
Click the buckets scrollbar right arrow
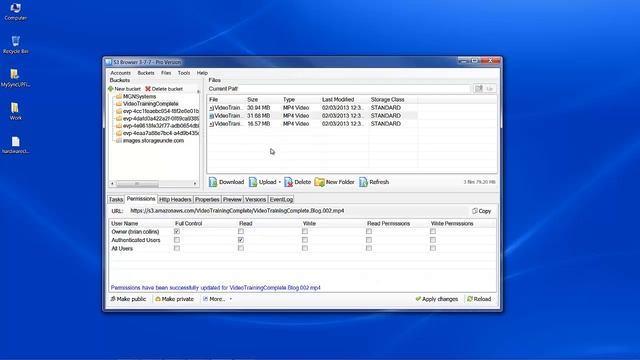click(195, 184)
